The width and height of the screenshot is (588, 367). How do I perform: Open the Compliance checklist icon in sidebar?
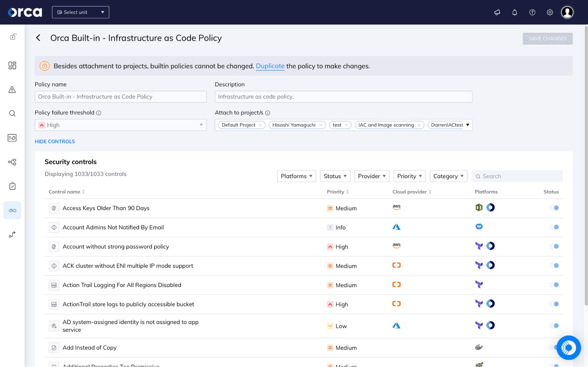[x=12, y=186]
